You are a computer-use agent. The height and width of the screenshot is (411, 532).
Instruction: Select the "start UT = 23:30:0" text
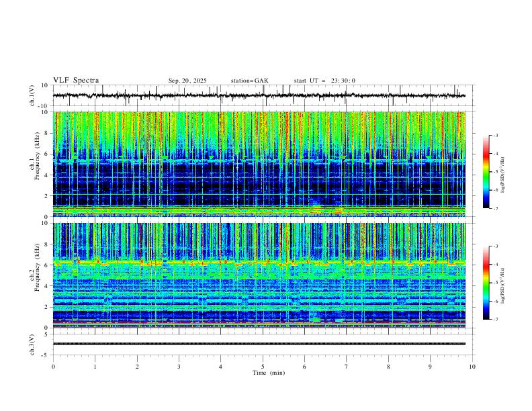click(324, 81)
